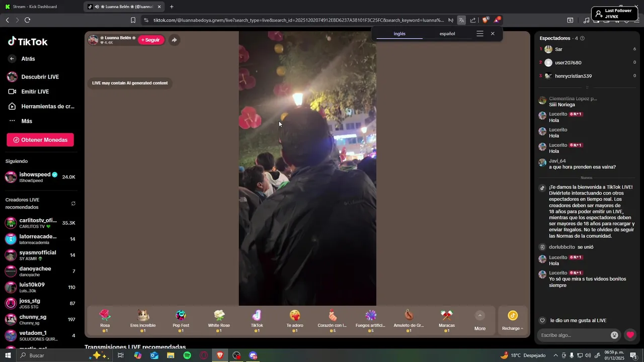Switch to Stream - Kick Dashboard tab
Screen dimensions: 644x362
coord(42,7)
